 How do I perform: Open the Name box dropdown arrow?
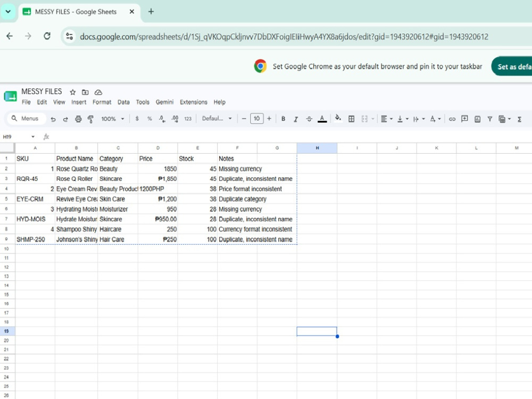pos(33,137)
